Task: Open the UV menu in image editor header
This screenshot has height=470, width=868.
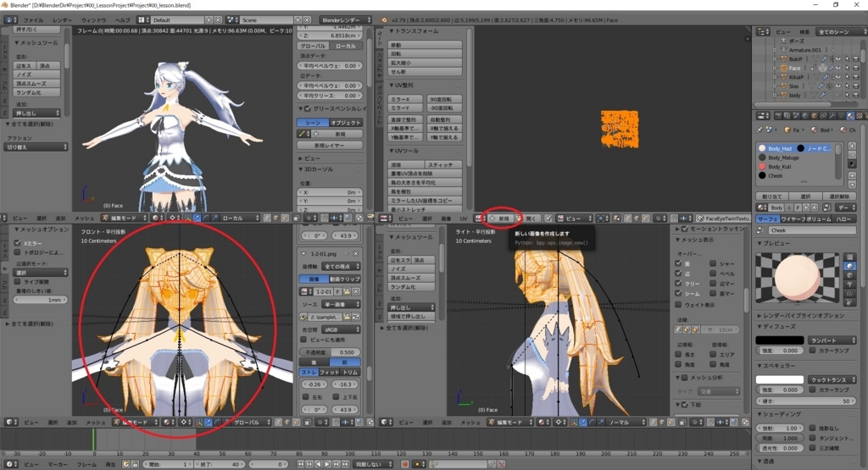Action: pyautogui.click(x=464, y=218)
